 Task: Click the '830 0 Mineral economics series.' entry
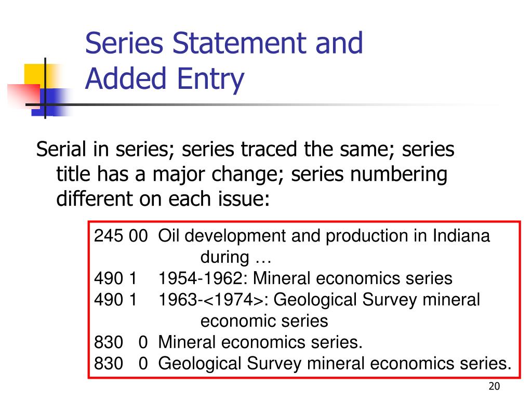pos(228,342)
